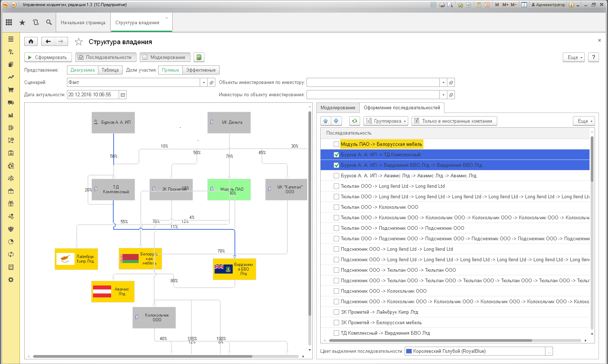Viewport: 608px width, 364px height.
Task: Click the Вирджиния БВО Лтд diagram node
Action: coord(235,269)
